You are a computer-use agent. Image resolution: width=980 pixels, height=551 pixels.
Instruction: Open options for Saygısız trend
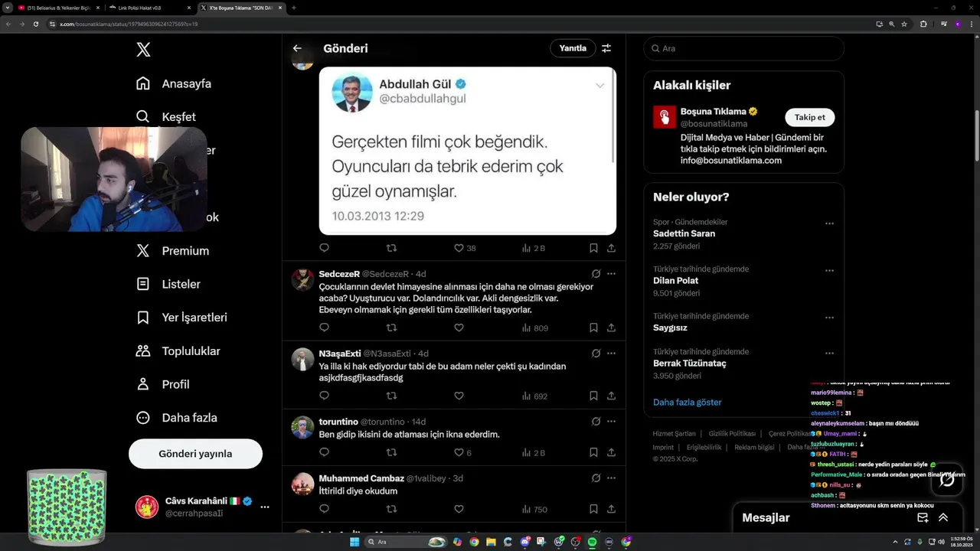click(829, 317)
